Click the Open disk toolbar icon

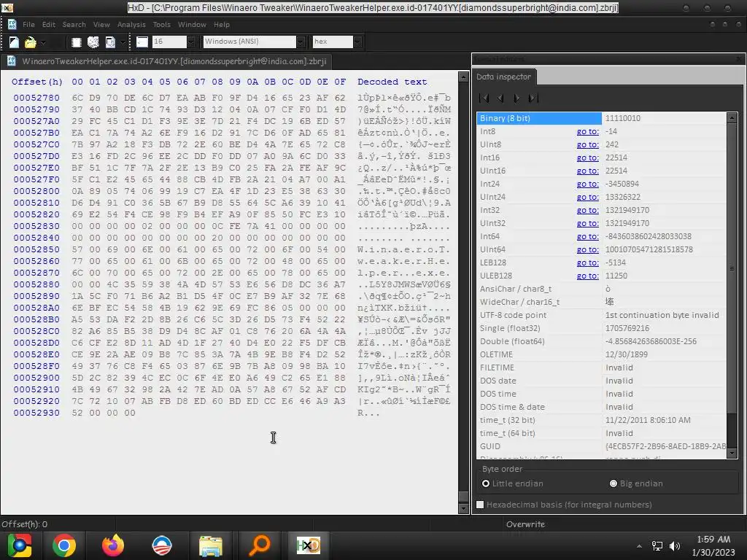tap(93, 42)
